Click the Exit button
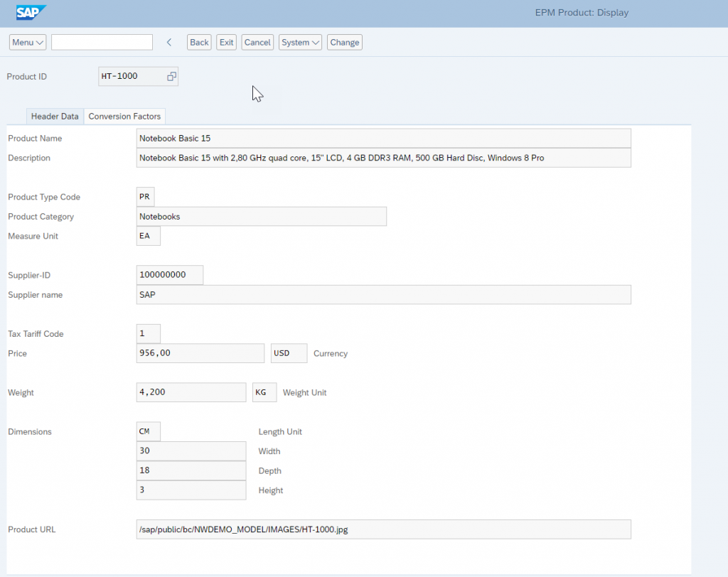This screenshot has height=577, width=728. (x=227, y=42)
